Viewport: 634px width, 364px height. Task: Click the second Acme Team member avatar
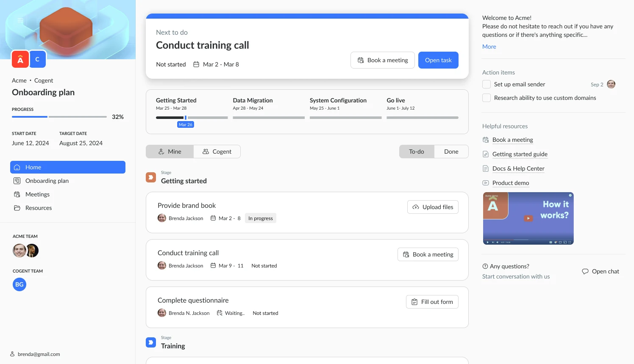pos(32,251)
